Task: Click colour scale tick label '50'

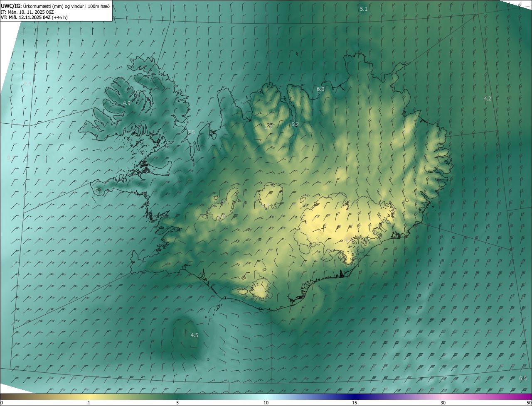Action: click(529, 403)
